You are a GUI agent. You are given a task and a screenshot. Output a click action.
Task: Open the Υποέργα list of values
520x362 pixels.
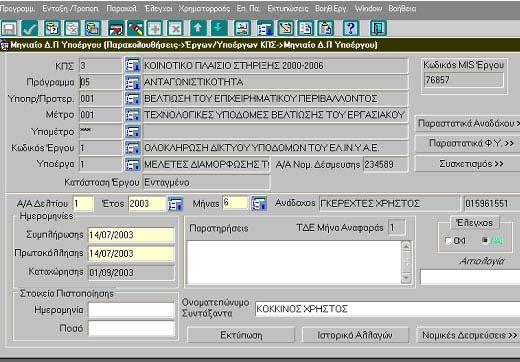[132, 164]
